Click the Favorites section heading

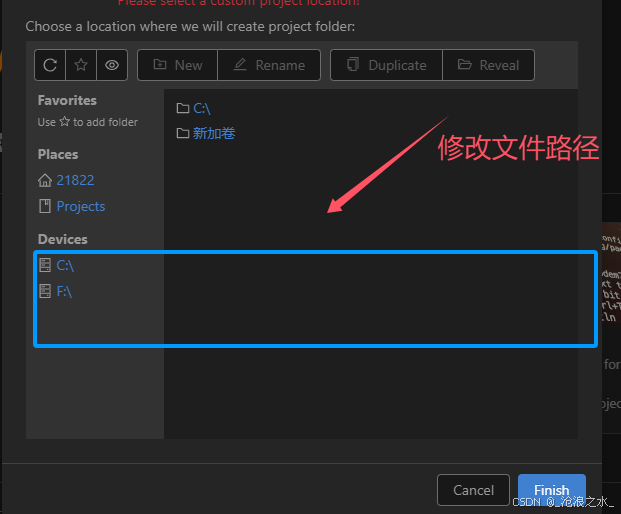67,101
